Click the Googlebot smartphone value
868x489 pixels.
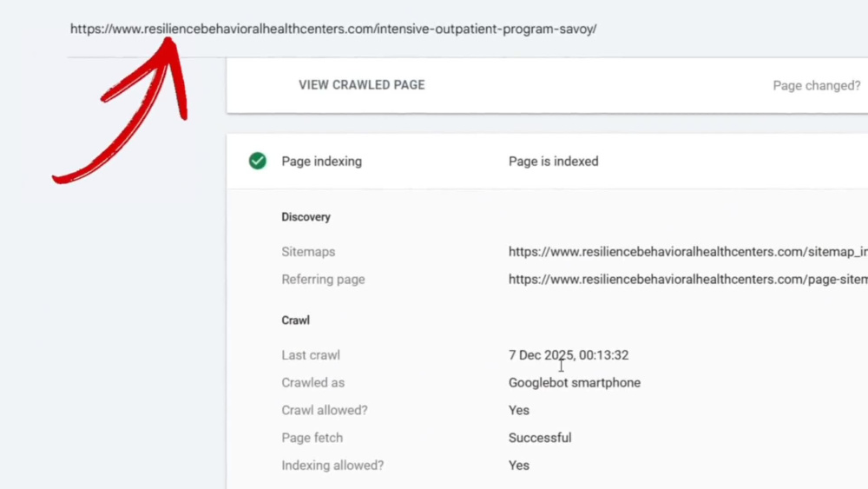click(x=575, y=383)
